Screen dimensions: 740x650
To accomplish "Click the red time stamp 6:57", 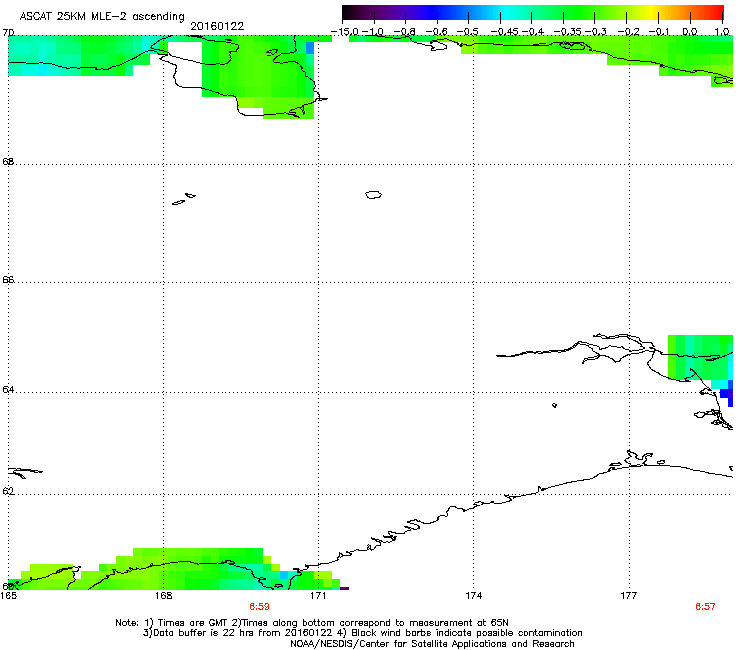I will point(705,607).
